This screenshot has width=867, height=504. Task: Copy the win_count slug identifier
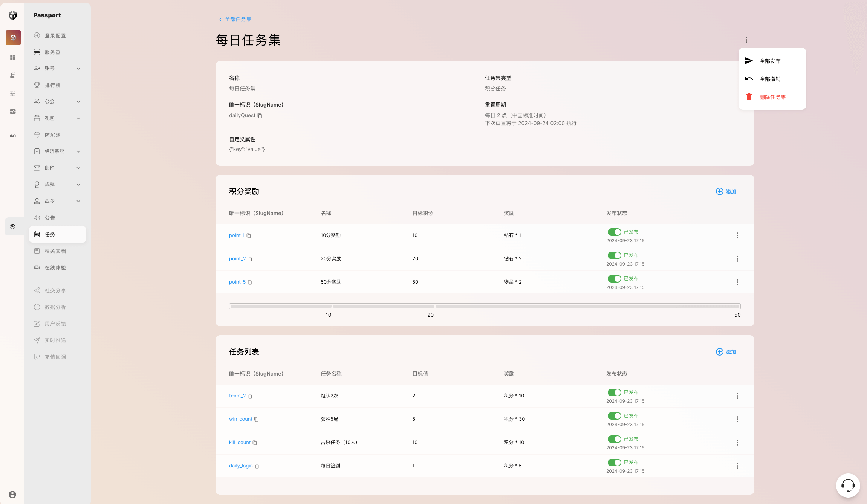coord(256,419)
